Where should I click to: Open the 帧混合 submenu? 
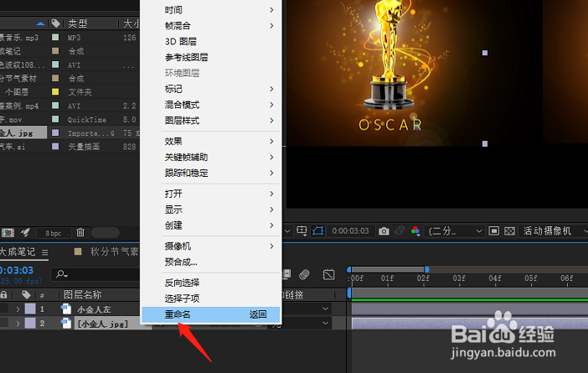click(x=211, y=26)
